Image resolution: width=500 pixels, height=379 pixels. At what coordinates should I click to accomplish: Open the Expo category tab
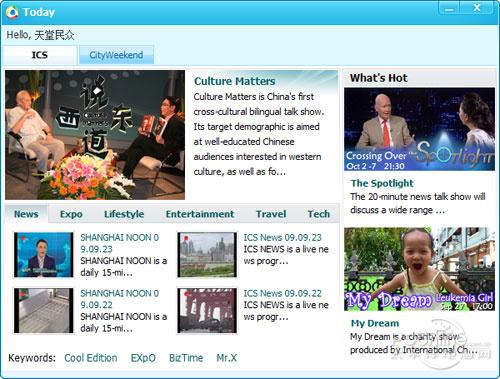pos(71,214)
